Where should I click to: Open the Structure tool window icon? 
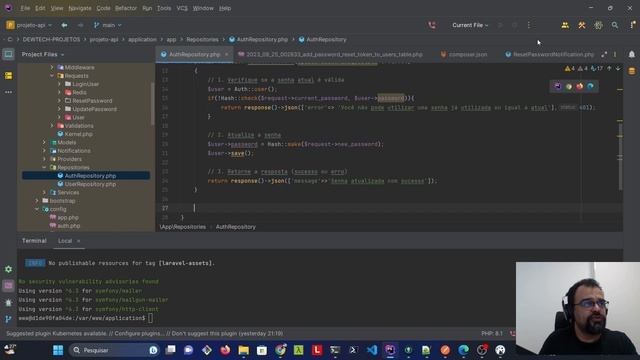click(x=8, y=76)
